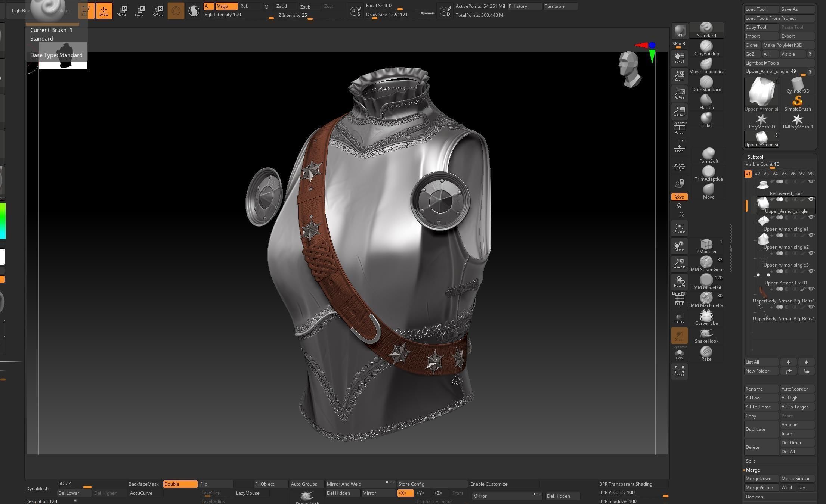Hide the Recovered_Tool subtool eye
Screen dimensions: 826x504
click(811, 182)
